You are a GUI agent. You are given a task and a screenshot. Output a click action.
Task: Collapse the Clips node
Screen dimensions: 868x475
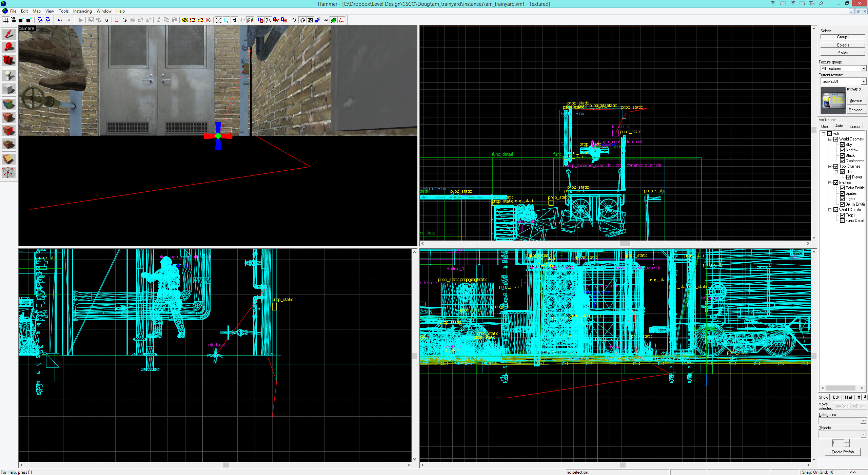[x=836, y=172]
